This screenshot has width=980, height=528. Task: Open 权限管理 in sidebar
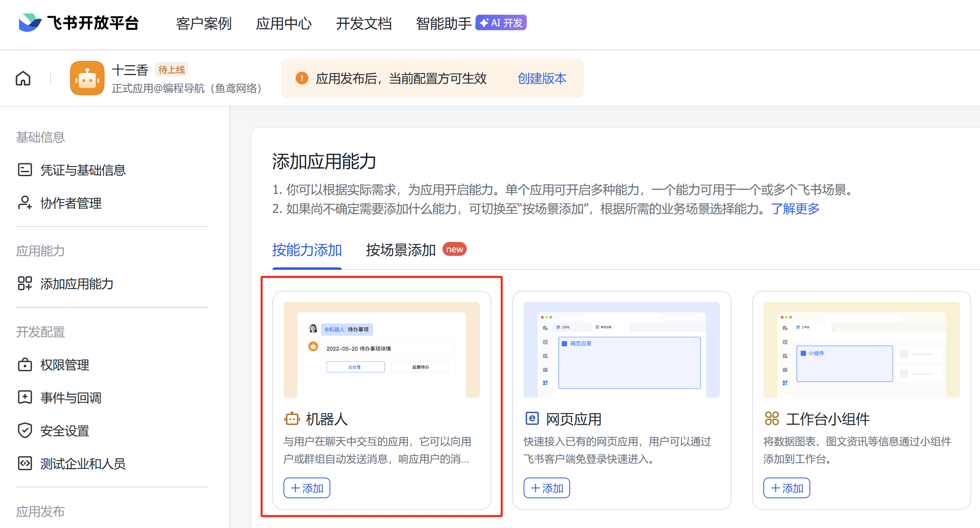point(65,365)
